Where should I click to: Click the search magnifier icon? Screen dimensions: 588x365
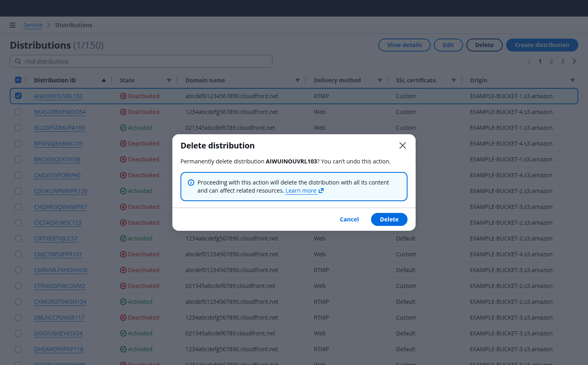click(18, 62)
